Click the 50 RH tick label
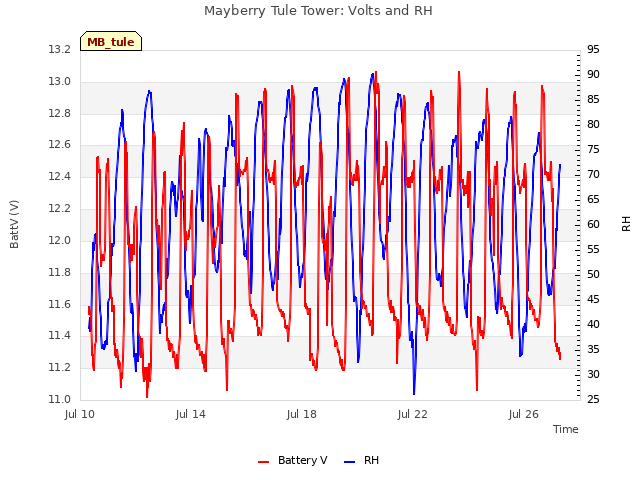640x480 pixels. pyautogui.click(x=593, y=274)
